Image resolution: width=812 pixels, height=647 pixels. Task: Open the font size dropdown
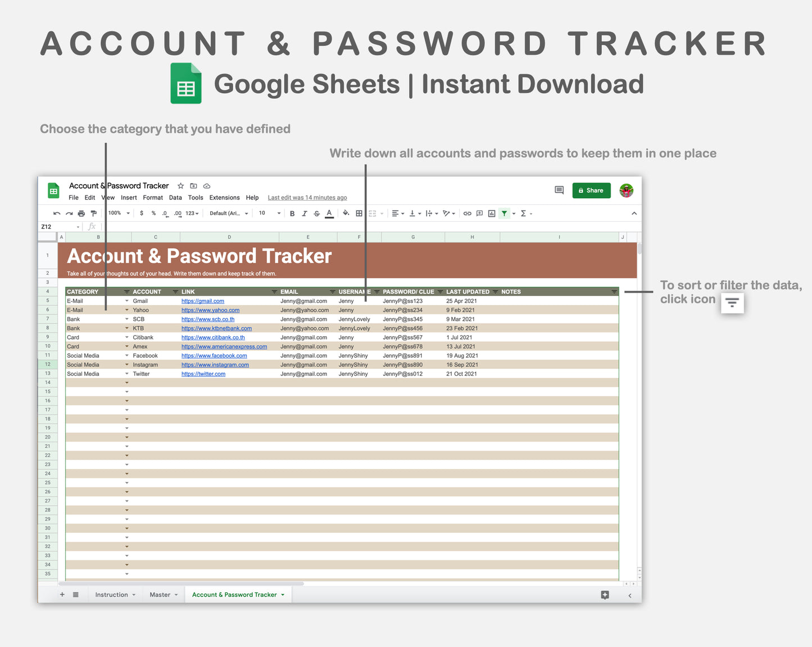click(x=269, y=213)
